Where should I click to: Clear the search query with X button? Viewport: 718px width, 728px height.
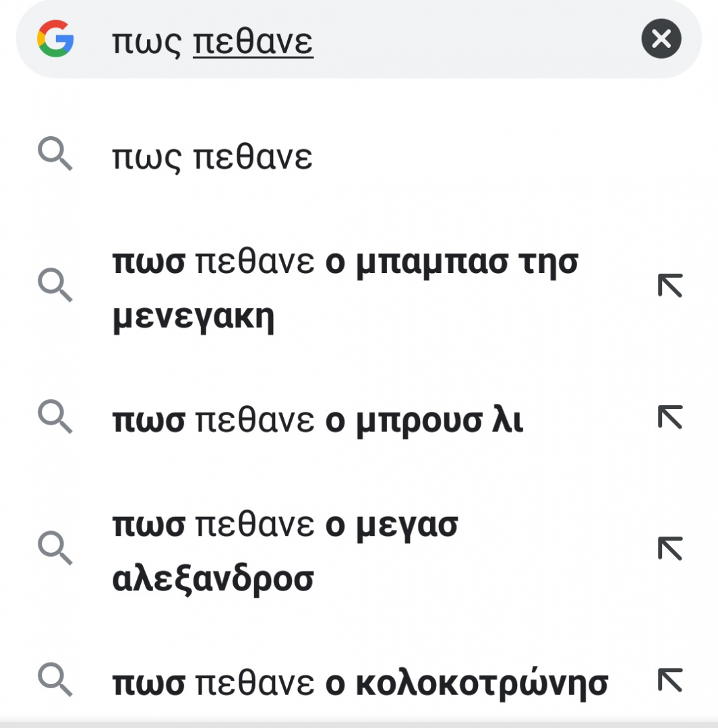(x=661, y=39)
